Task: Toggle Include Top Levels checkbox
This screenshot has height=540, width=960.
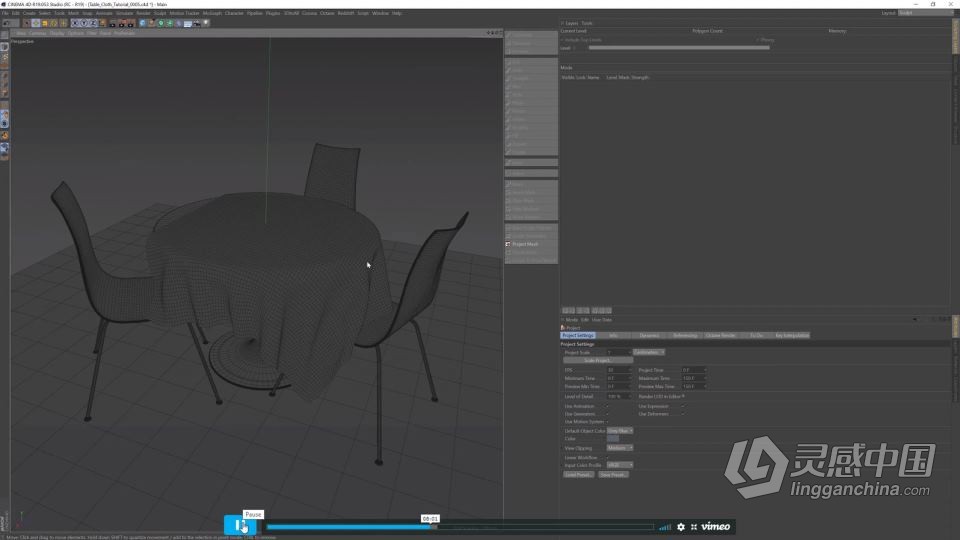Action: [x=562, y=40]
